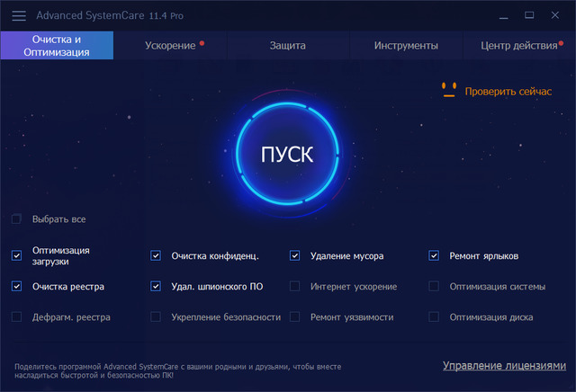576x392 pixels.
Task: Tick the Выбрать все checkbox
Action: pos(16,219)
